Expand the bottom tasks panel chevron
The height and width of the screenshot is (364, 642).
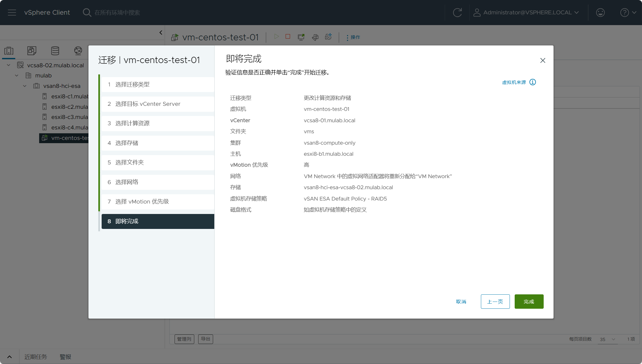pos(10,357)
